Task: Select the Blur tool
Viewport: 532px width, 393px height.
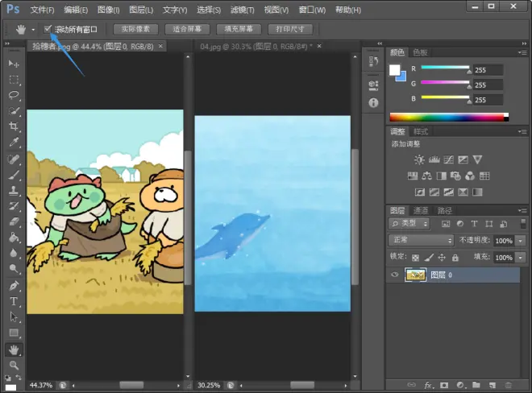Action: (x=14, y=253)
